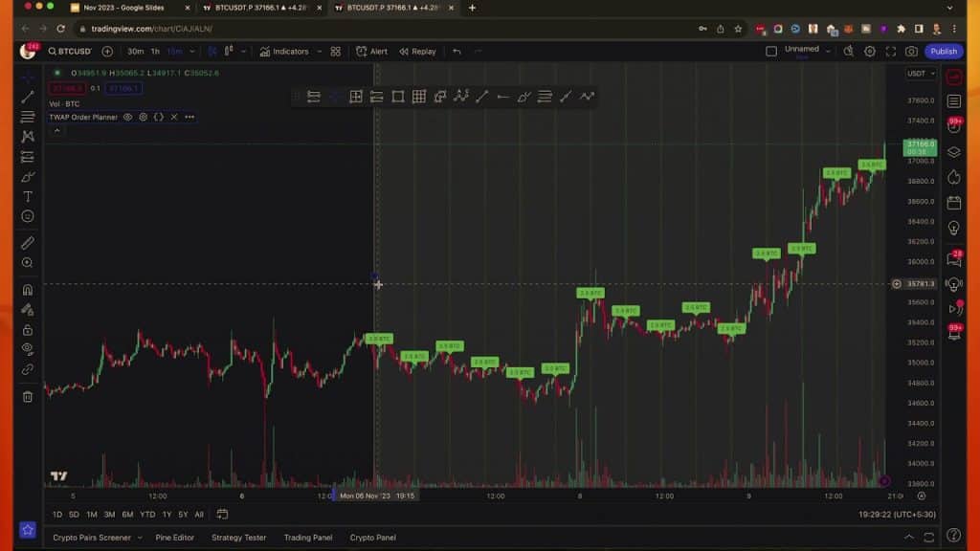Collapse the indicator legend chevron
The height and width of the screenshot is (551, 980).
(56, 130)
